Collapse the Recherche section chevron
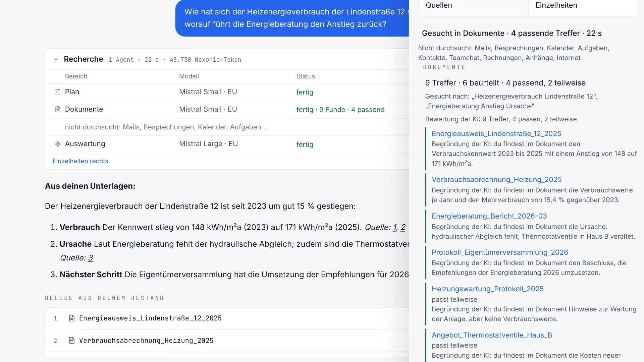Screen dimensions: 644x362 pyautogui.click(x=56, y=59)
